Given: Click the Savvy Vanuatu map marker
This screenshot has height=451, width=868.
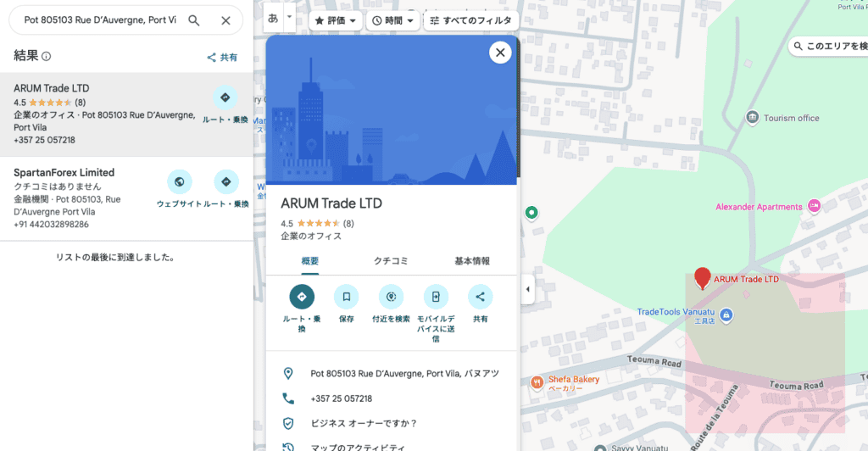Looking at the screenshot, I should [x=600, y=447].
